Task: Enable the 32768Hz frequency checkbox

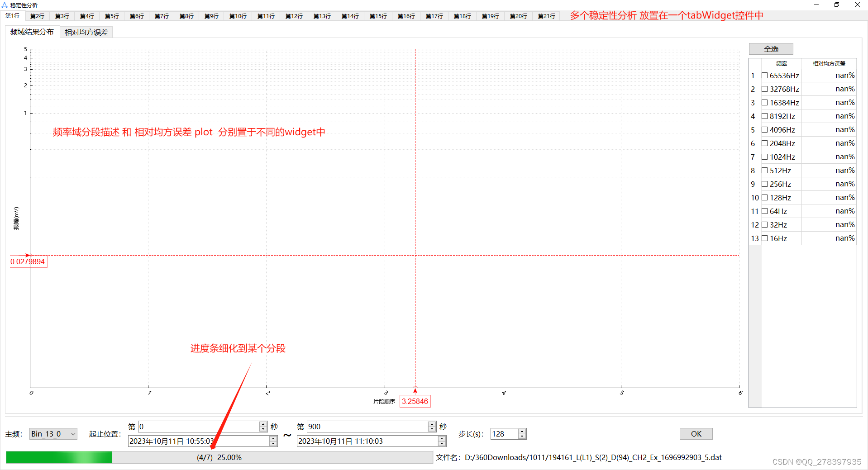Action: coord(765,89)
